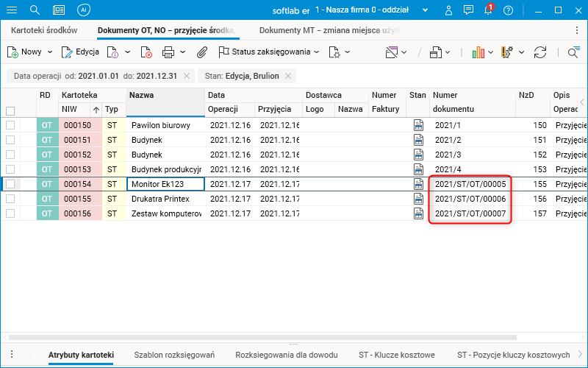The height and width of the screenshot is (368, 588).
Task: Sort by NIW column arrow
Action: point(96,110)
